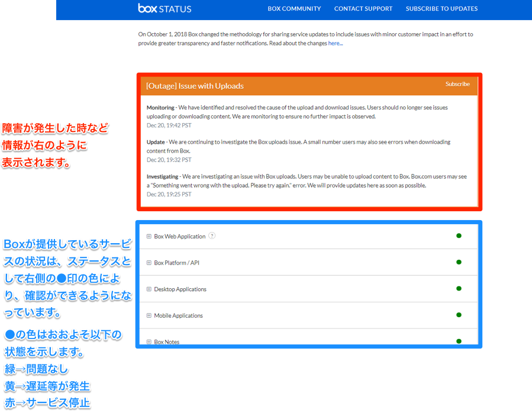
Task: Click the 'Update' status heading
Action: coord(156,142)
